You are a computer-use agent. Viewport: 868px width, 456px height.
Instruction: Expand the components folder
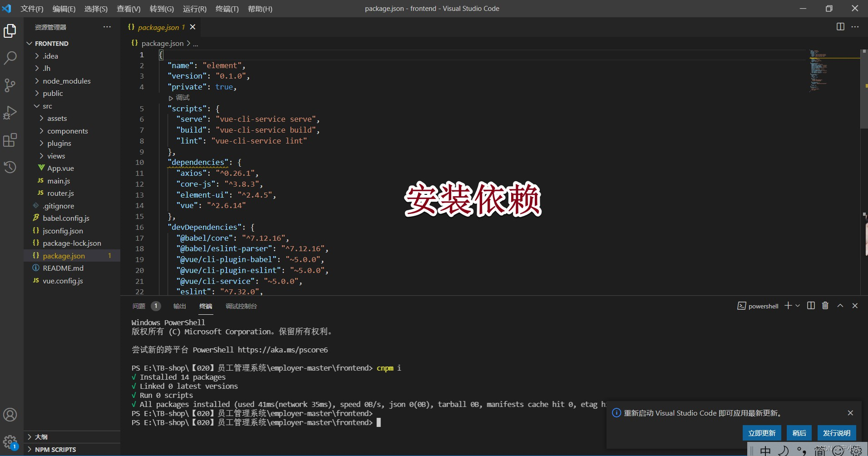[72, 131]
